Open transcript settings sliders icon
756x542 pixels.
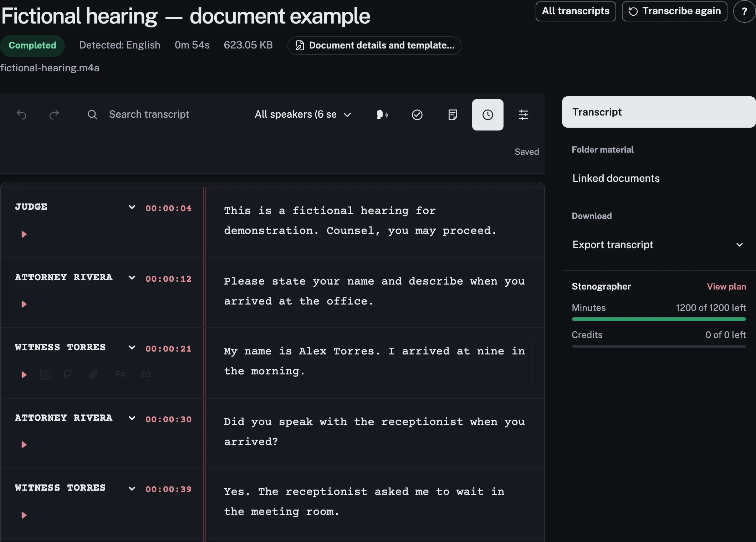pyautogui.click(x=523, y=114)
